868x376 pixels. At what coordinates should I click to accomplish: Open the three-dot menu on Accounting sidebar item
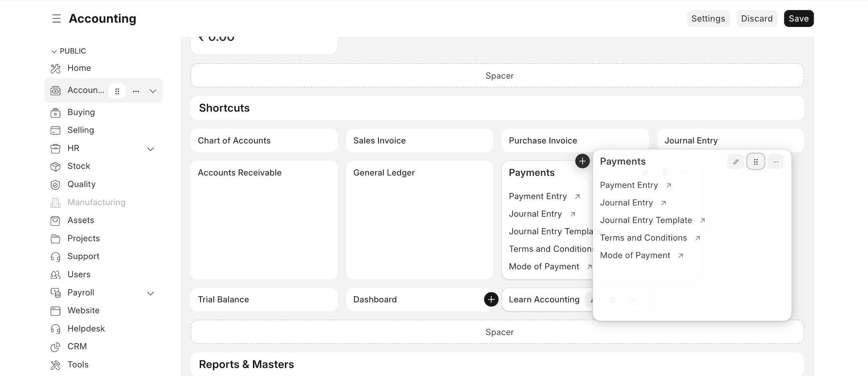136,91
